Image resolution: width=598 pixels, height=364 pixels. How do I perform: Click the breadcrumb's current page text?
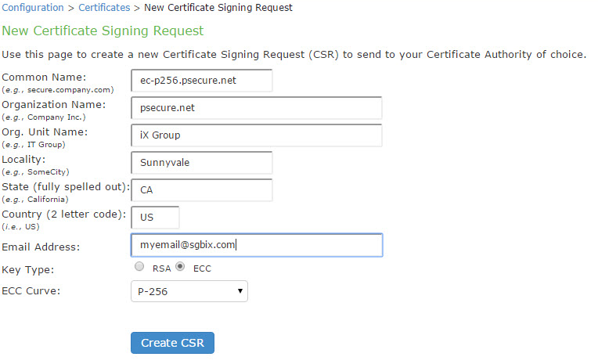218,8
